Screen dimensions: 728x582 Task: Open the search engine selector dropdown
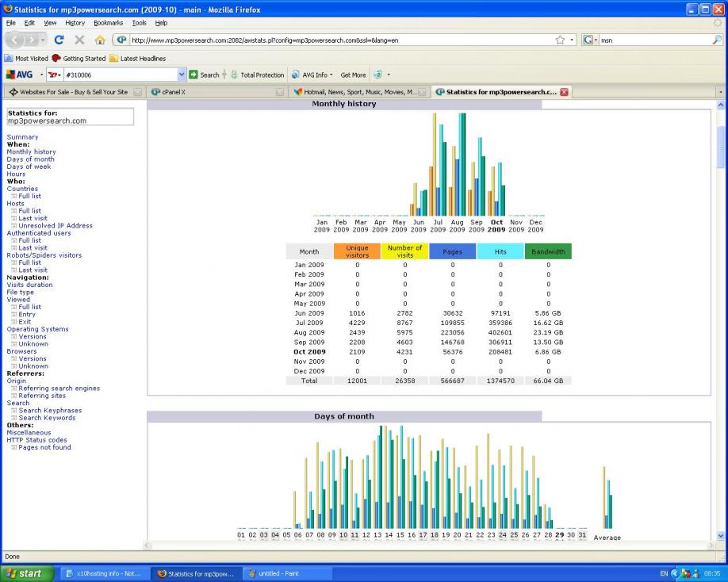[x=589, y=40]
